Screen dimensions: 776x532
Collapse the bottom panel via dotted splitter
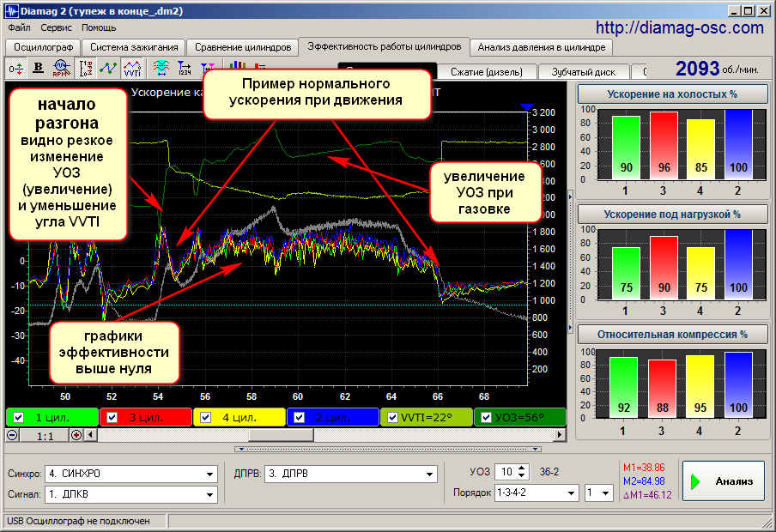point(388,450)
